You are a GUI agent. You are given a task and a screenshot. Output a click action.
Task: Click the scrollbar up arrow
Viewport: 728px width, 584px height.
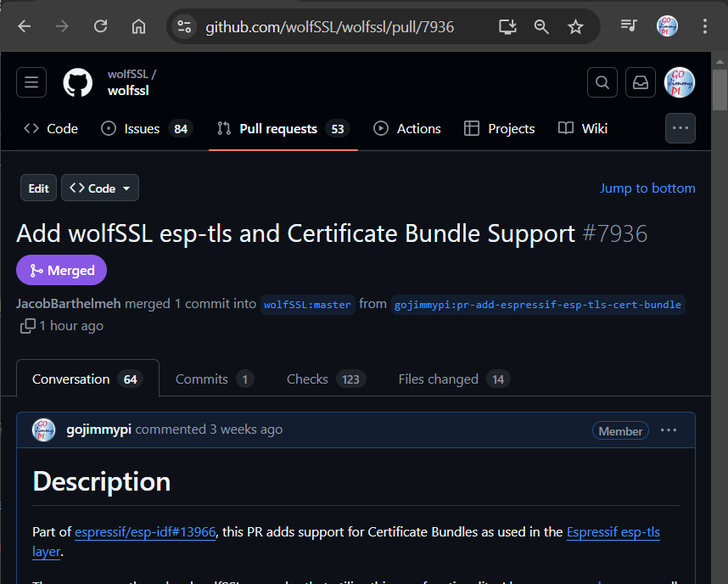click(720, 61)
